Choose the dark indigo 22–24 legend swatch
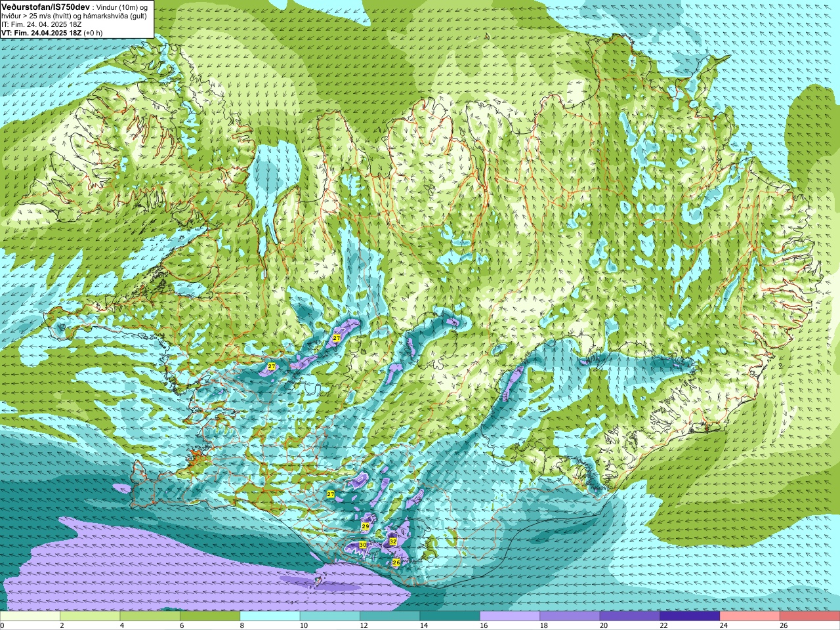Viewport: 840px width, 630px height. [690, 616]
